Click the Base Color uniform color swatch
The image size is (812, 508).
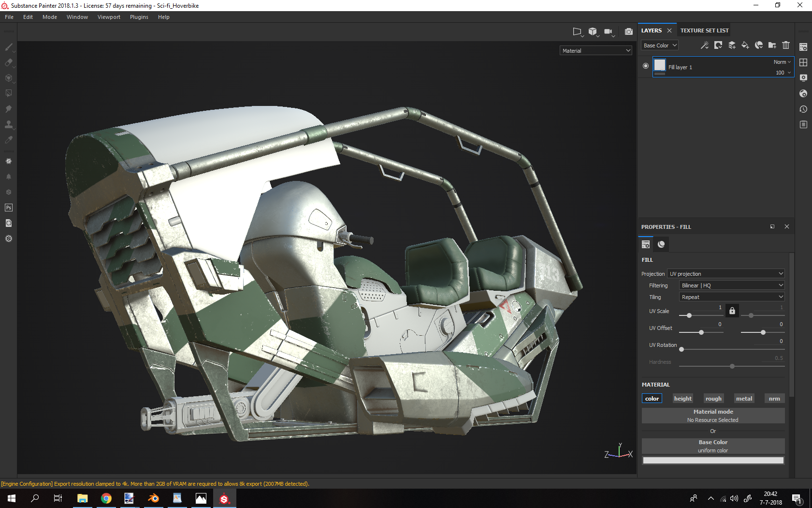(x=713, y=461)
